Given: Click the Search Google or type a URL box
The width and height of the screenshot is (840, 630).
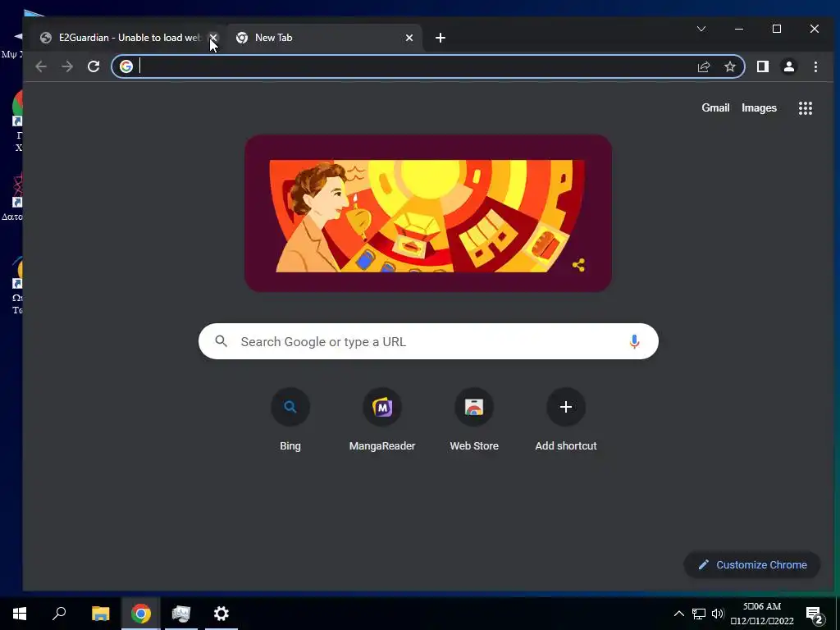Looking at the screenshot, I should [x=428, y=341].
